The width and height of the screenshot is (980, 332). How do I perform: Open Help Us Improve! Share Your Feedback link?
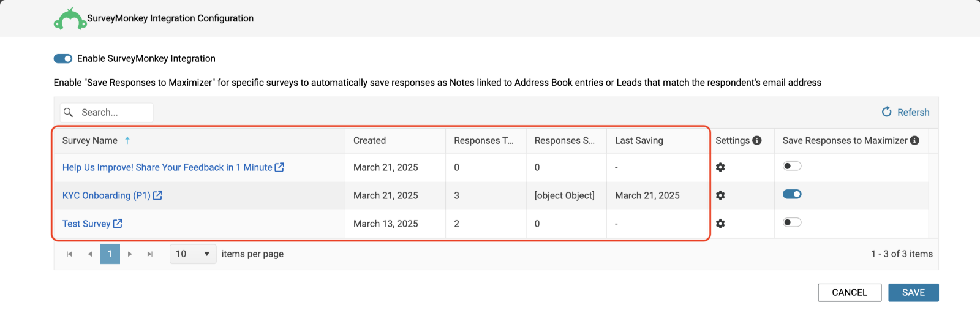[x=167, y=167]
